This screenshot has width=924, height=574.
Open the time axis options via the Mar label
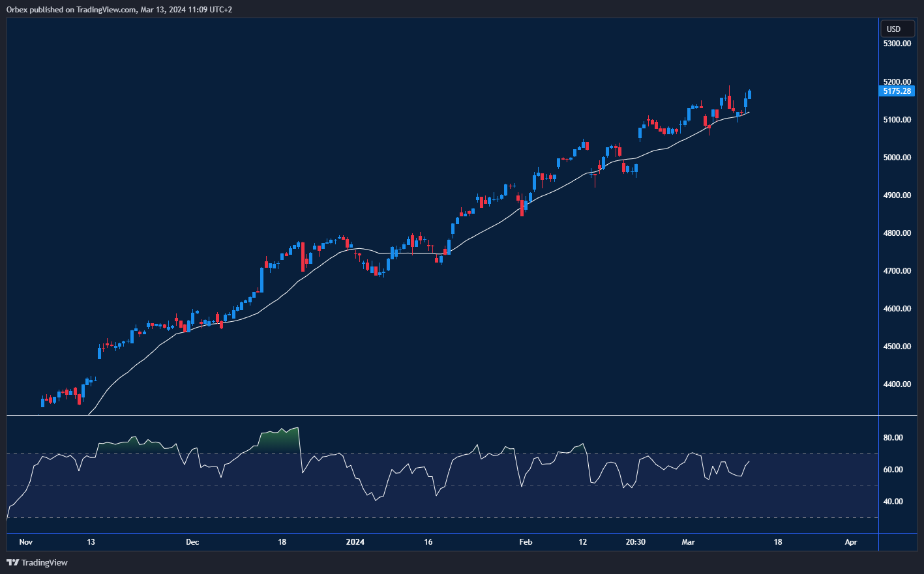pos(688,542)
